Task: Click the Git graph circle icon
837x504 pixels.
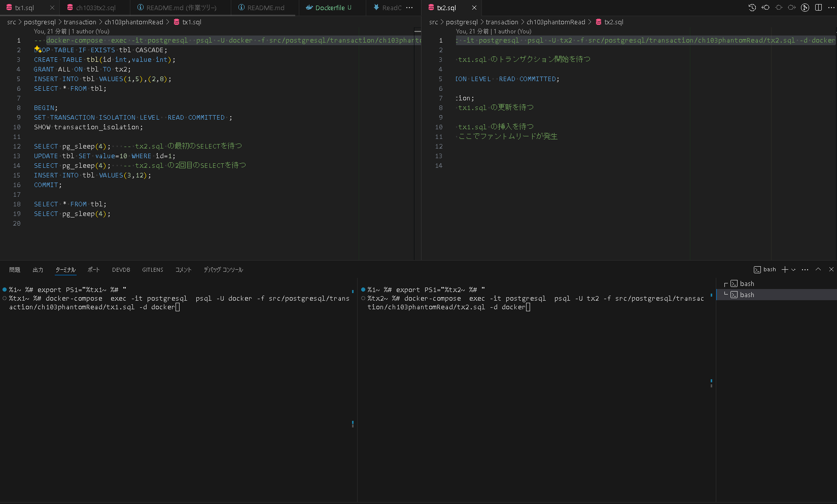Action: pos(805,8)
